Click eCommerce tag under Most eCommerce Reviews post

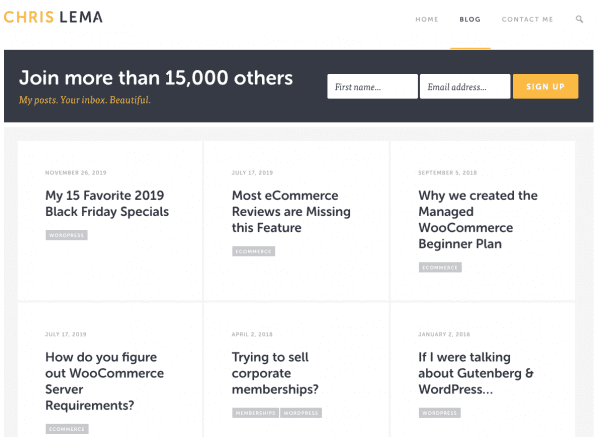click(253, 251)
